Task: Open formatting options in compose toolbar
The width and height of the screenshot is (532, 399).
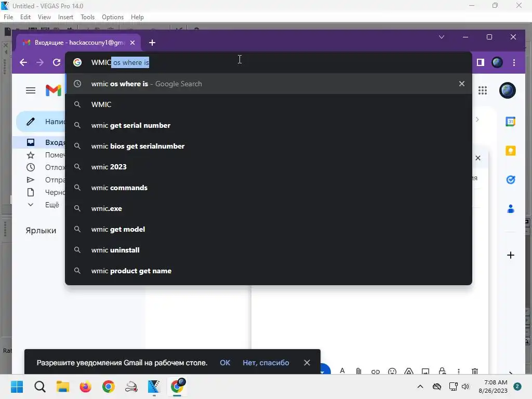Action: (342, 371)
